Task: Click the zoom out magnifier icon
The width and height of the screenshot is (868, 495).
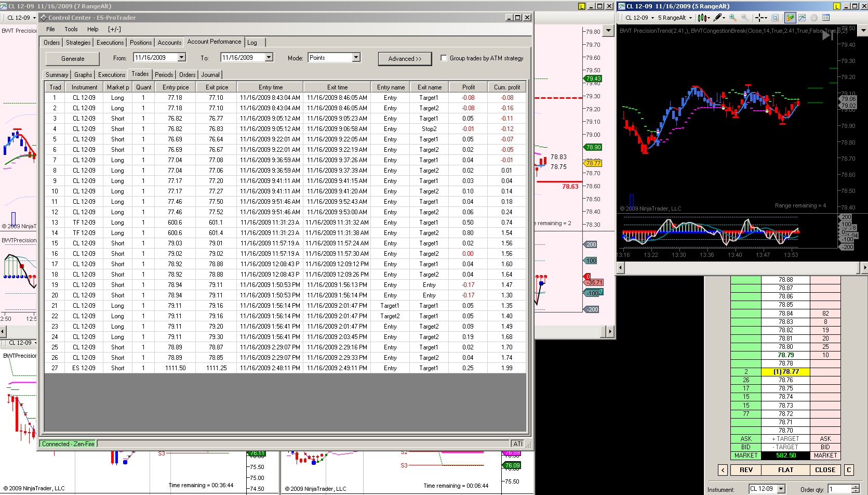Action: point(744,18)
